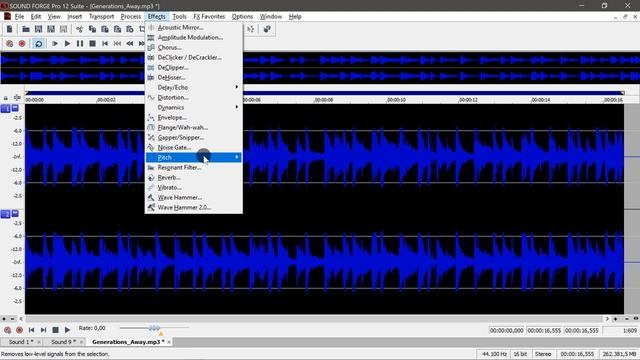
Task: Select Gapper/Snipper effect
Action: pos(194,138)
